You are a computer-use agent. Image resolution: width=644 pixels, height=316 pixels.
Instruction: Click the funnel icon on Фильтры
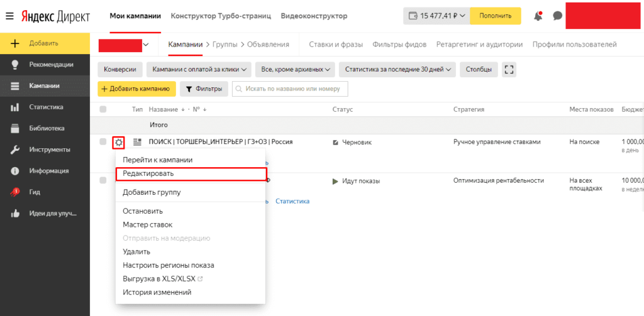[189, 89]
